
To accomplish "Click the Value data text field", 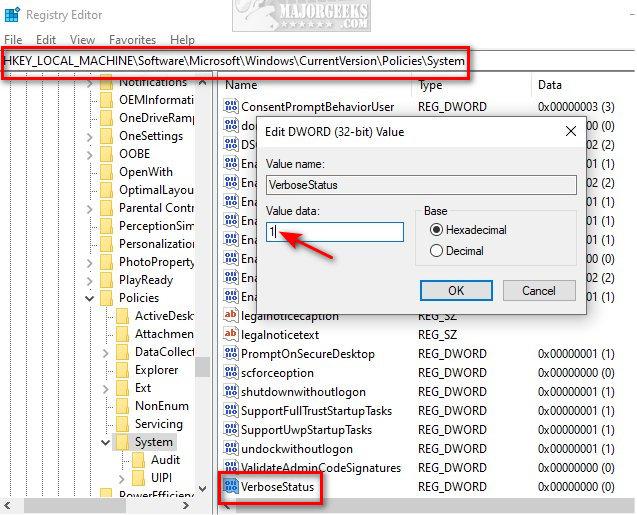I will tap(335, 232).
